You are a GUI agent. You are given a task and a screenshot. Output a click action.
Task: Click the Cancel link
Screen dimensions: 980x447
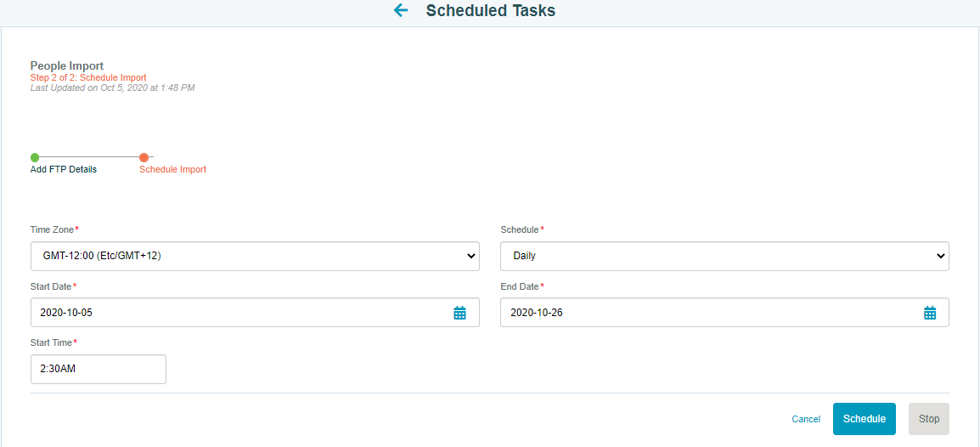(806, 420)
